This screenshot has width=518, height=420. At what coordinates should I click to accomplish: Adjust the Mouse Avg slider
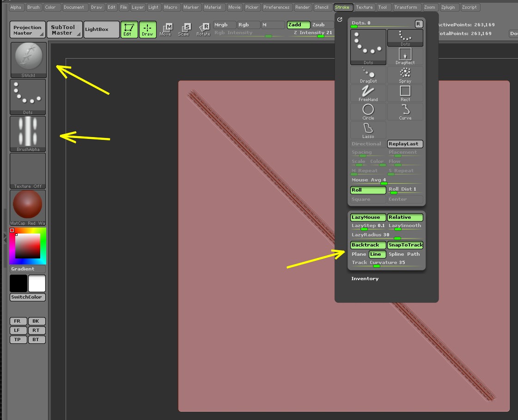(x=386, y=180)
